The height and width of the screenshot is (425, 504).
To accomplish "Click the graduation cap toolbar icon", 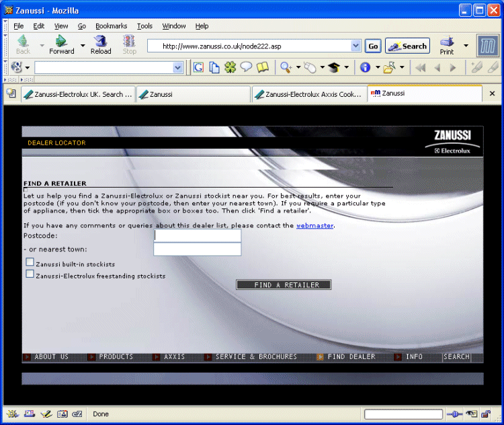I will tap(334, 67).
